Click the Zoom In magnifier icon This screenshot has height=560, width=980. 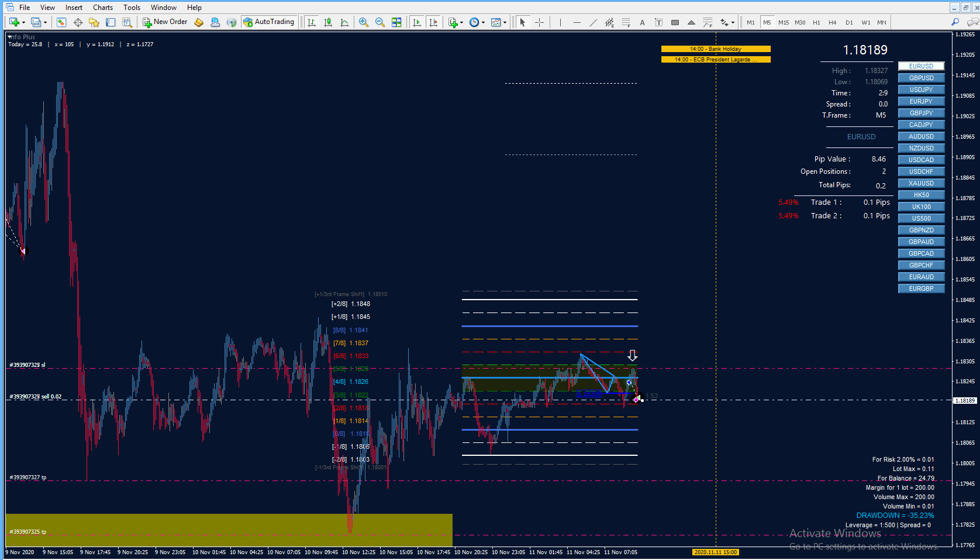tap(364, 22)
